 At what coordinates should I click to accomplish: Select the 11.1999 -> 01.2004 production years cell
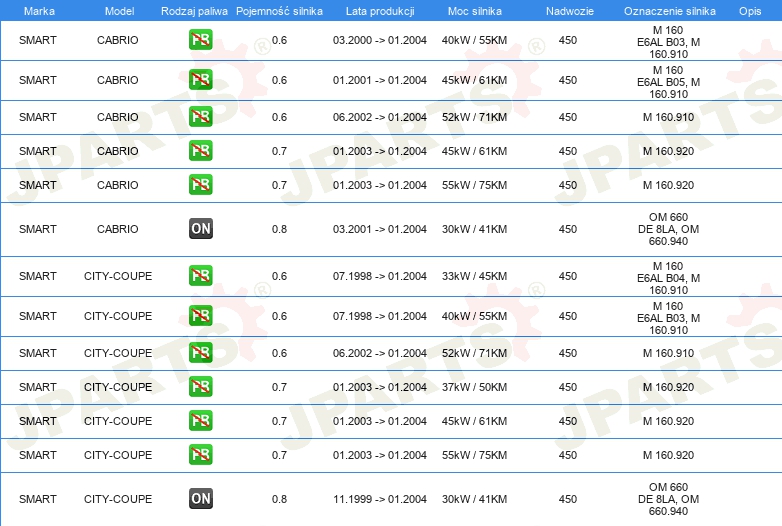(379, 499)
